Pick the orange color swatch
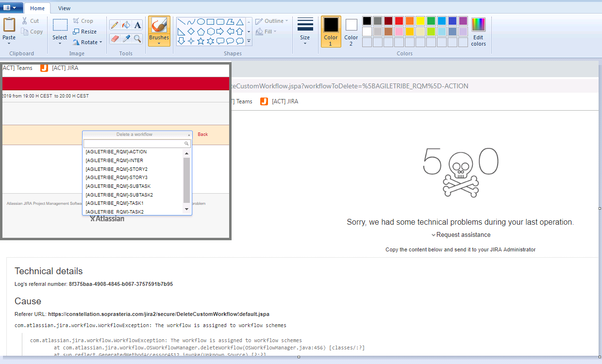This screenshot has height=364, width=602. click(x=410, y=21)
